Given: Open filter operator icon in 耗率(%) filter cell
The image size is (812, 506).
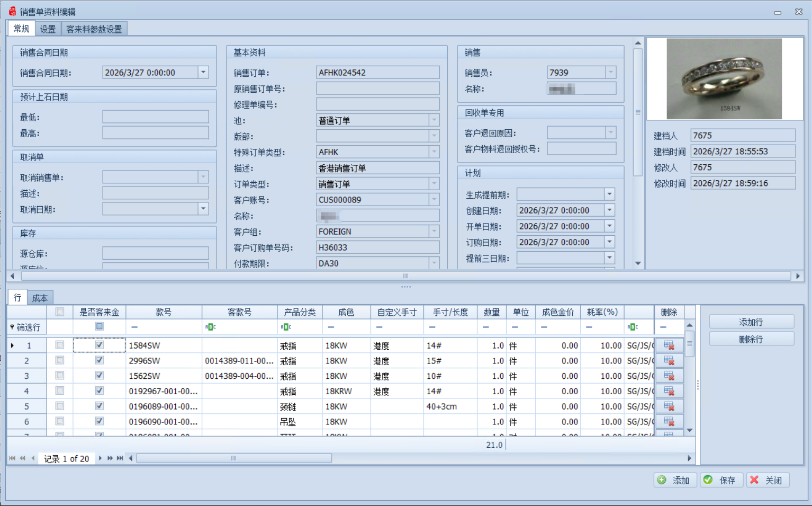Looking at the screenshot, I should (589, 327).
